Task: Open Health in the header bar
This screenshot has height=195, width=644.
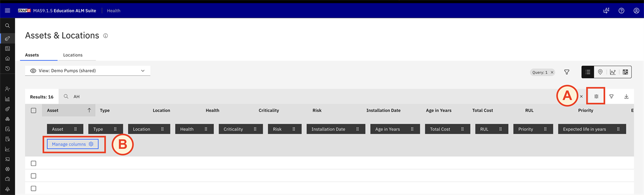Action: pos(113,10)
